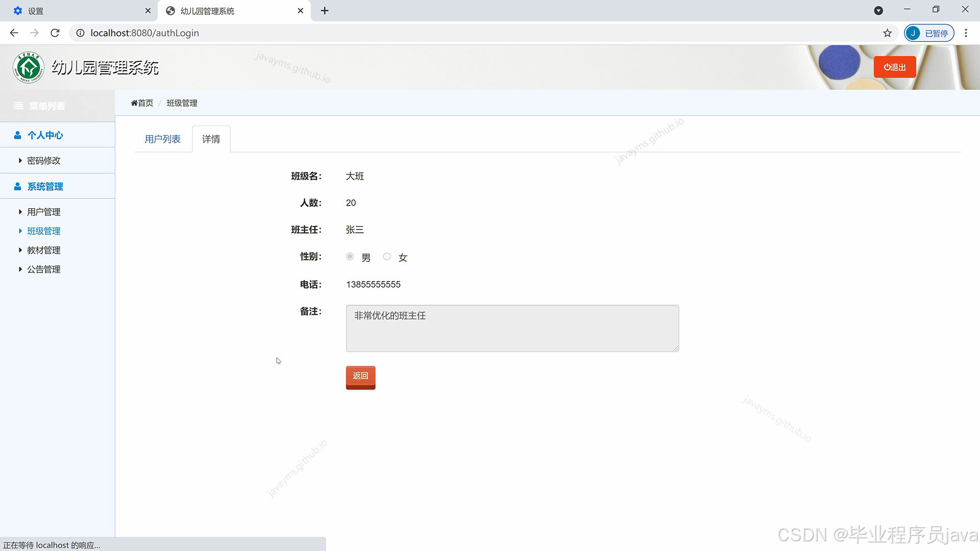Open 密码修改 menu item

(x=44, y=161)
